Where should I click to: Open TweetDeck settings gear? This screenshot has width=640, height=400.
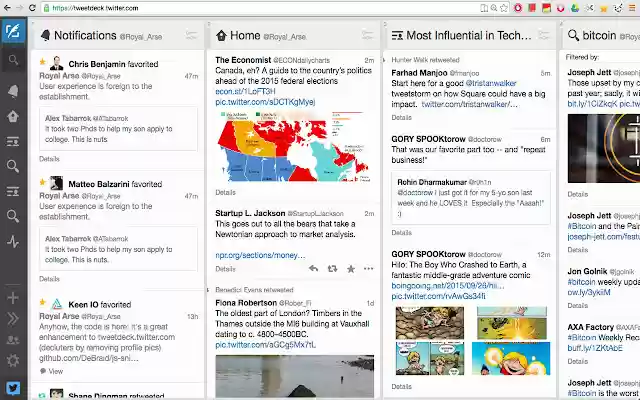[x=13, y=360]
